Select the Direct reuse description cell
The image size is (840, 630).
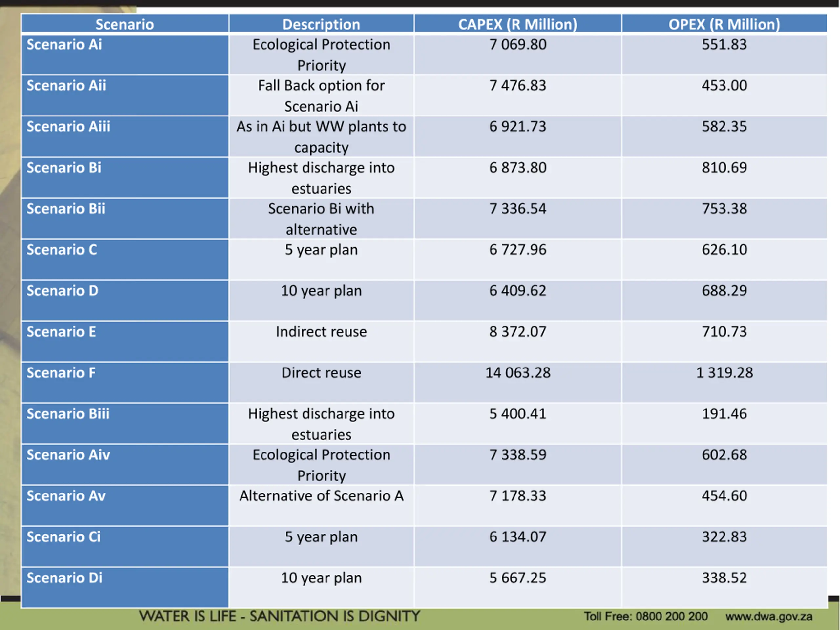(321, 373)
